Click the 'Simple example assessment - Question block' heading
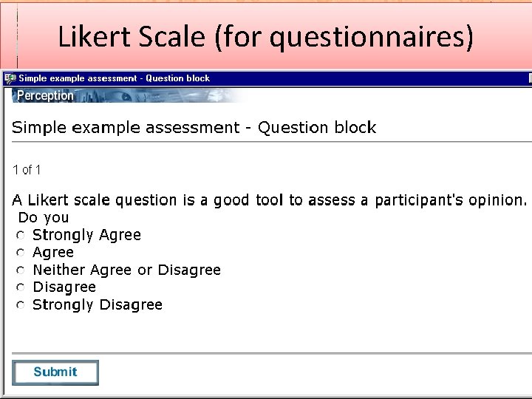The height and width of the screenshot is (399, 532). click(x=194, y=127)
